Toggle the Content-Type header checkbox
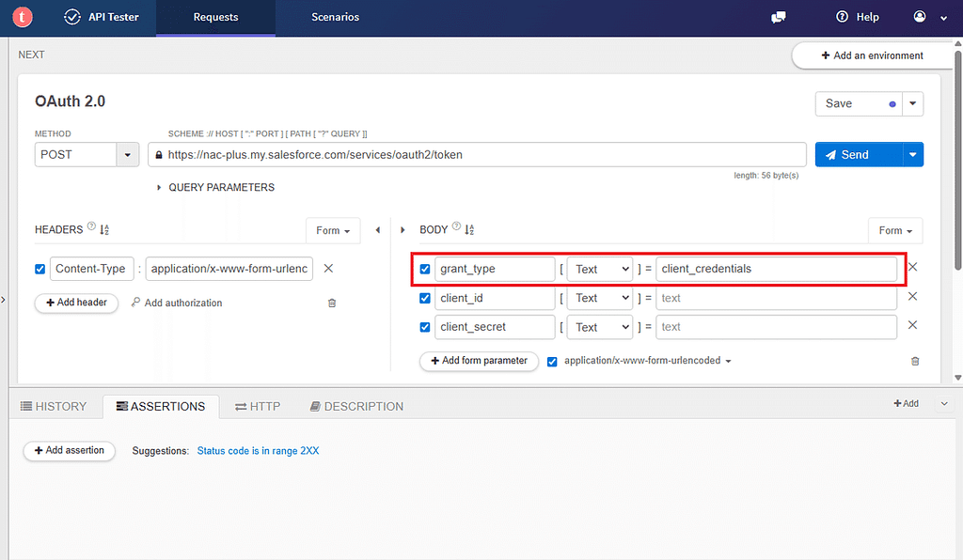Screen dimensions: 963x560 [39, 269]
